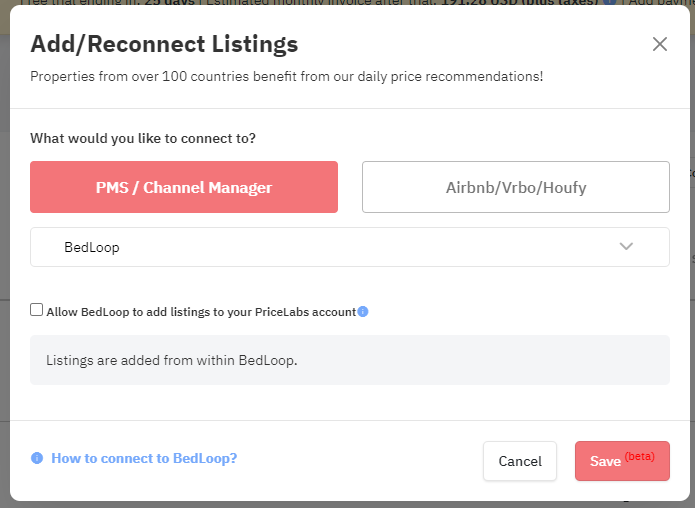Click Add payment link in top banner
The width and height of the screenshot is (695, 508).
661,2
